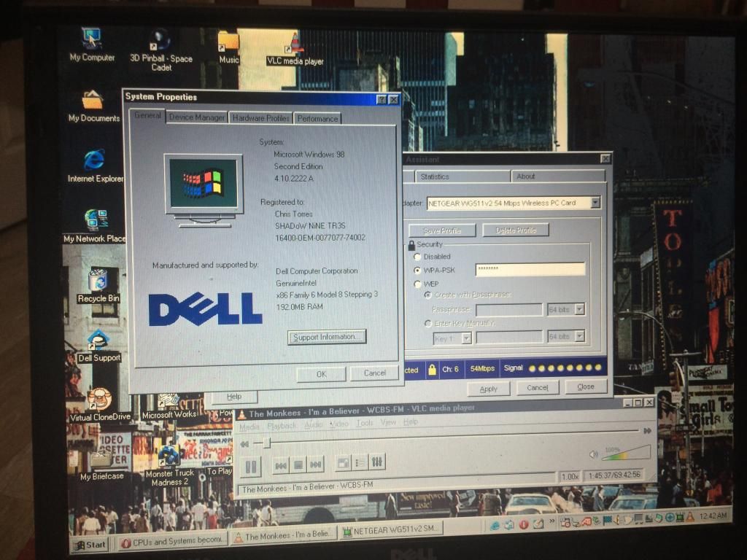Viewport: 747px width, 560px height.
Task: Skip to previous track in VLC
Action: (281, 464)
